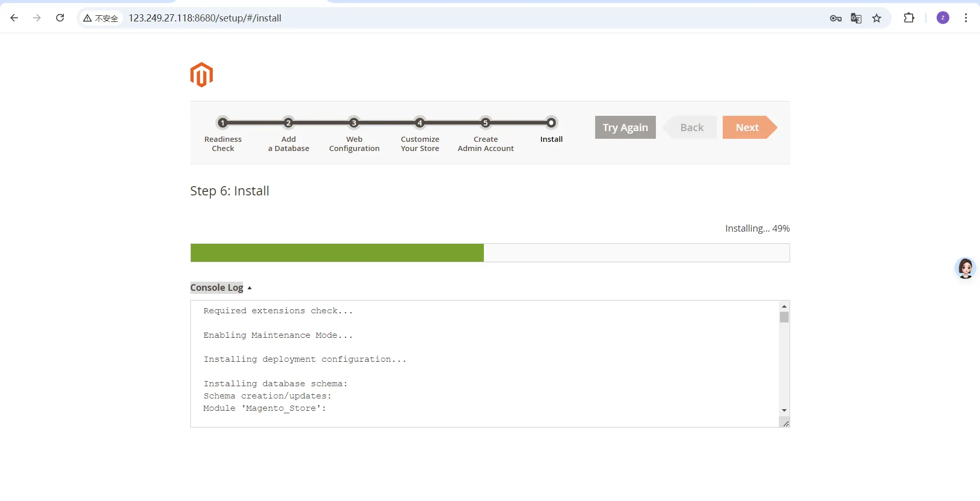Image resolution: width=980 pixels, height=501 pixels.
Task: Go to step 1 Readiness Check
Action: (x=223, y=134)
